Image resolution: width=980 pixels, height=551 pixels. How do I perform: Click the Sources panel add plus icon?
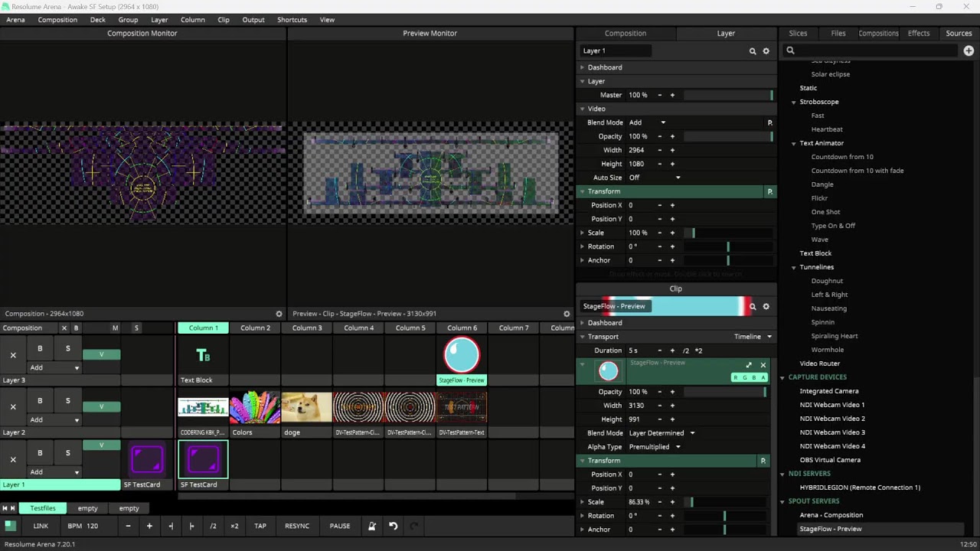969,51
